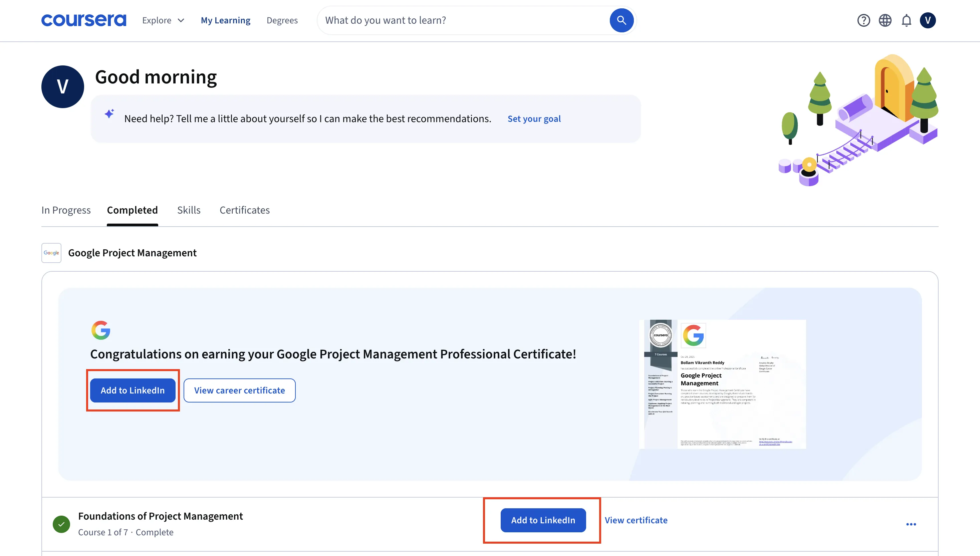This screenshot has height=556, width=980.
Task: Open the Certificates tab
Action: [x=244, y=210]
